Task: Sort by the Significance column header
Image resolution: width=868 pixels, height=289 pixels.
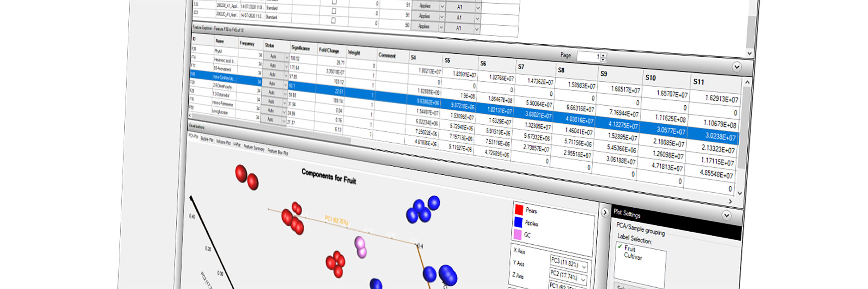Action: click(x=300, y=48)
